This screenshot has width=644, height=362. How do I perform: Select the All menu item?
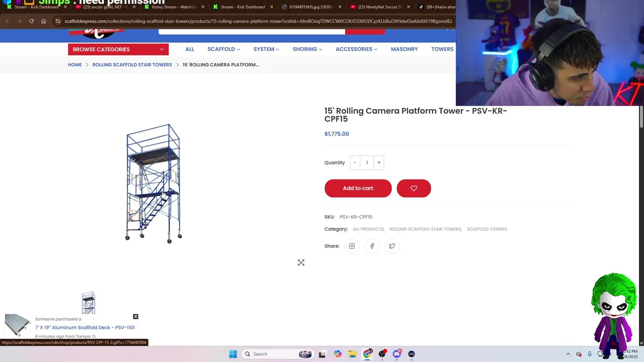[190, 49]
